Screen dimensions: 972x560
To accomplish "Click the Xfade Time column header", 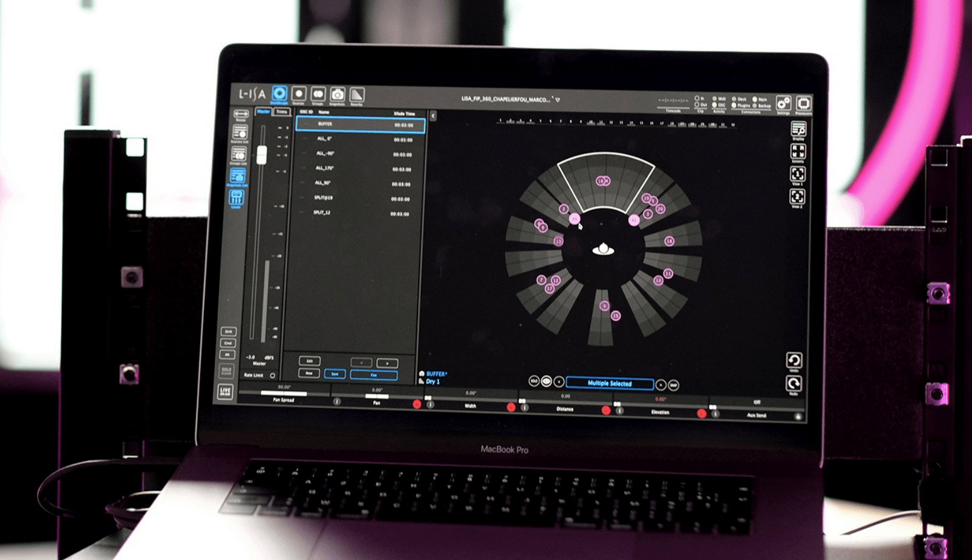I will 404,114.
